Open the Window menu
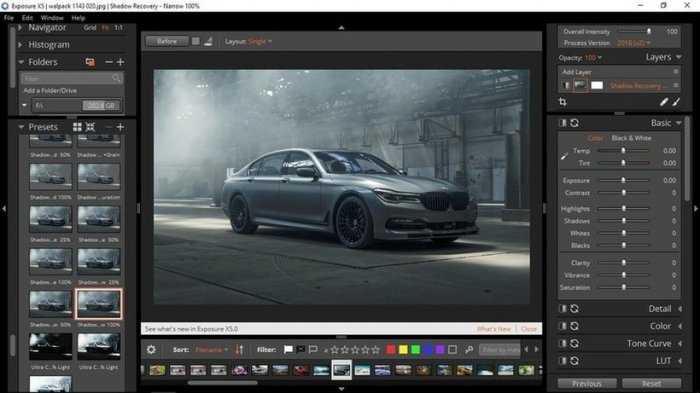Image resolution: width=700 pixels, height=393 pixels. [52, 18]
